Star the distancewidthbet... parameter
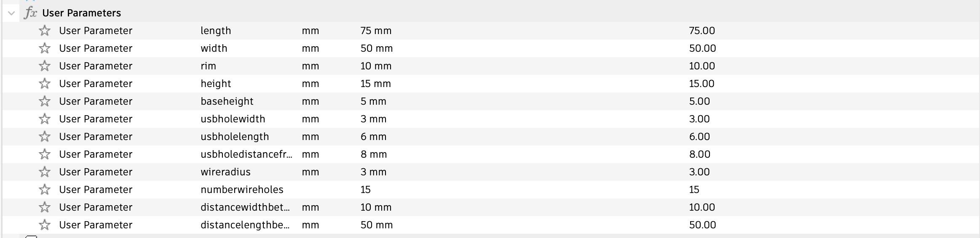 (45, 207)
